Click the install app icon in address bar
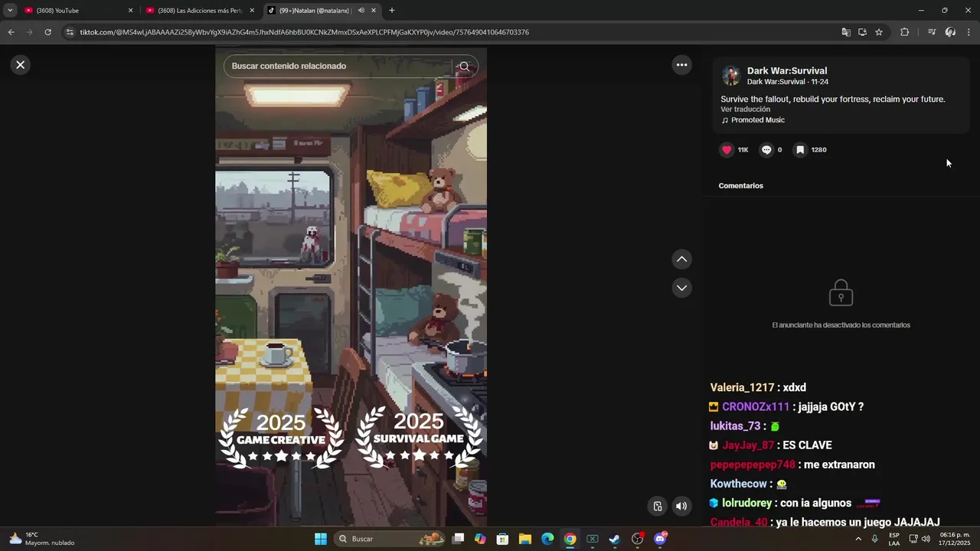Image resolution: width=980 pixels, height=551 pixels. [x=862, y=32]
